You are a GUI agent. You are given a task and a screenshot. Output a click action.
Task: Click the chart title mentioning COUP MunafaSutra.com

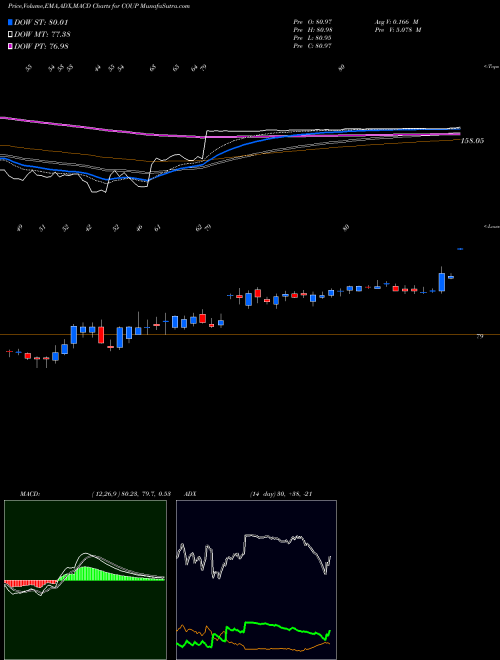99,6
